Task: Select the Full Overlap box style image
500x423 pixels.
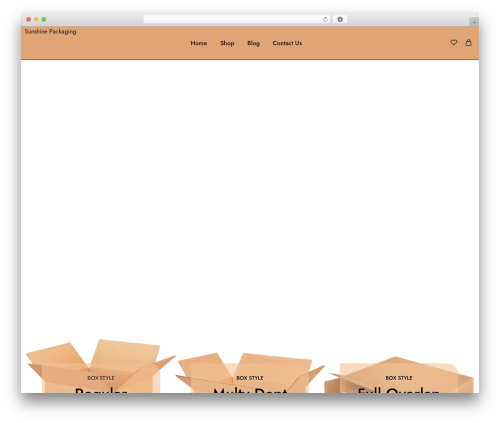Action: [x=399, y=375]
